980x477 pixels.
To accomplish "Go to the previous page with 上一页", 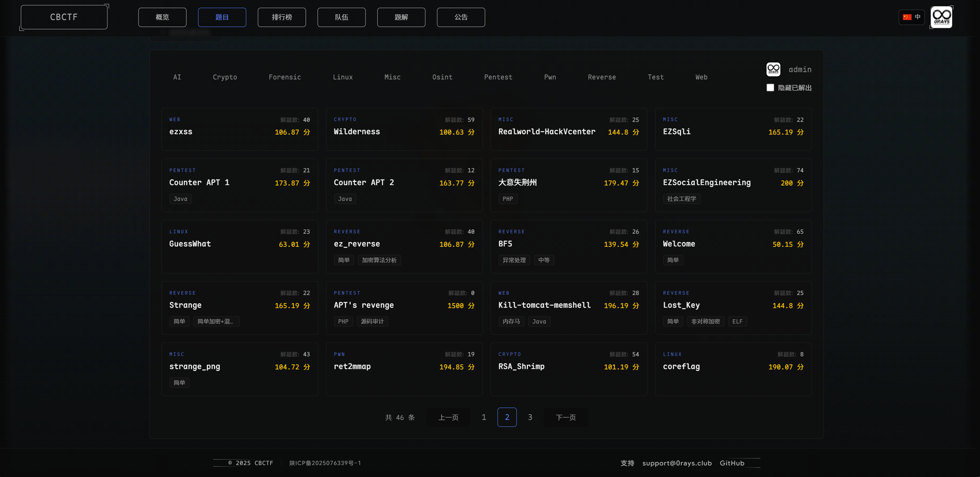I will [449, 417].
